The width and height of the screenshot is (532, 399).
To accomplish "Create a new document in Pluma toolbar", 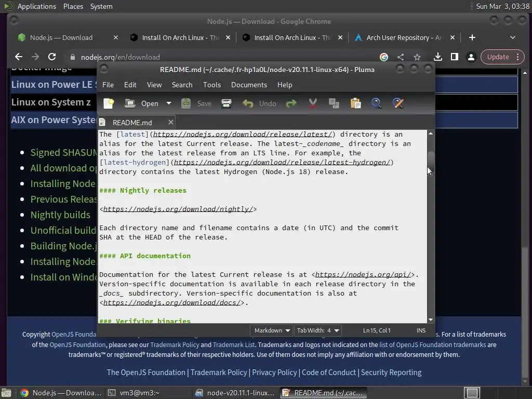I will coord(109,103).
